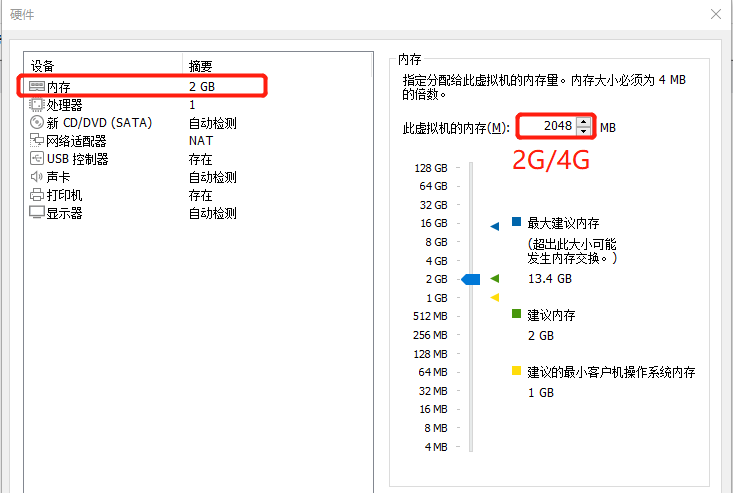Select the 声卡 device row

pyautogui.click(x=199, y=177)
